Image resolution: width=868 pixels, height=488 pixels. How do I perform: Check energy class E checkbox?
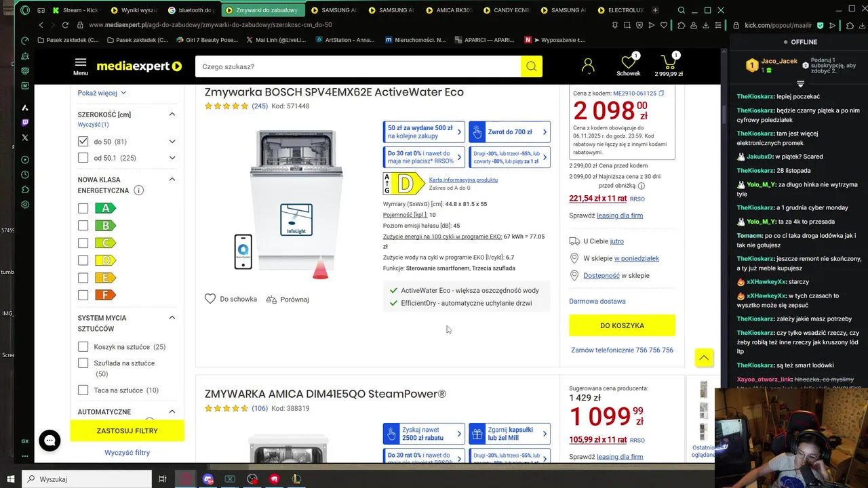click(x=83, y=277)
